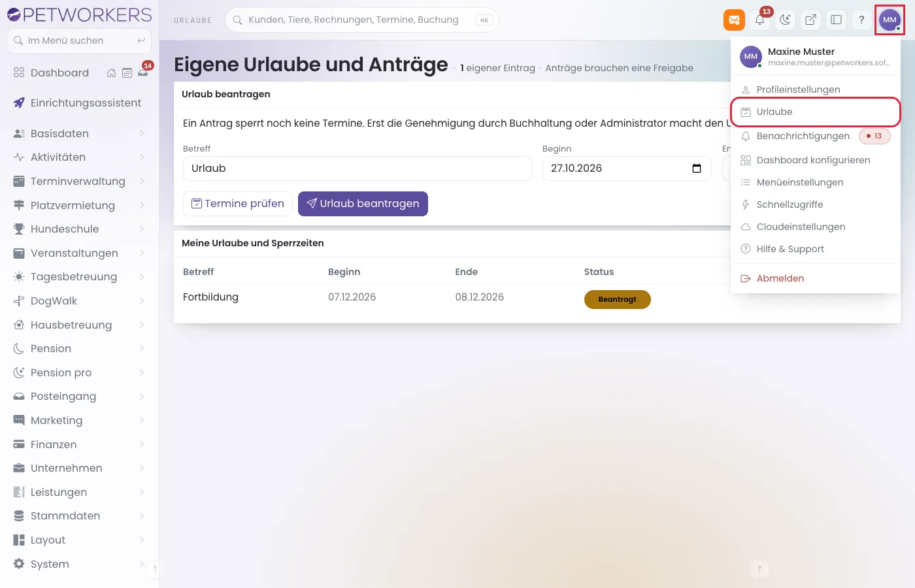This screenshot has height=588, width=915.
Task: Open the Posteingang sidebar menu
Action: click(79, 397)
